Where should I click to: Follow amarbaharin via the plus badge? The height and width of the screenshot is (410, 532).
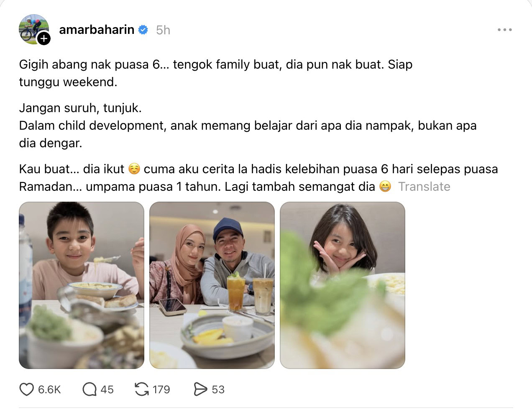[44, 39]
